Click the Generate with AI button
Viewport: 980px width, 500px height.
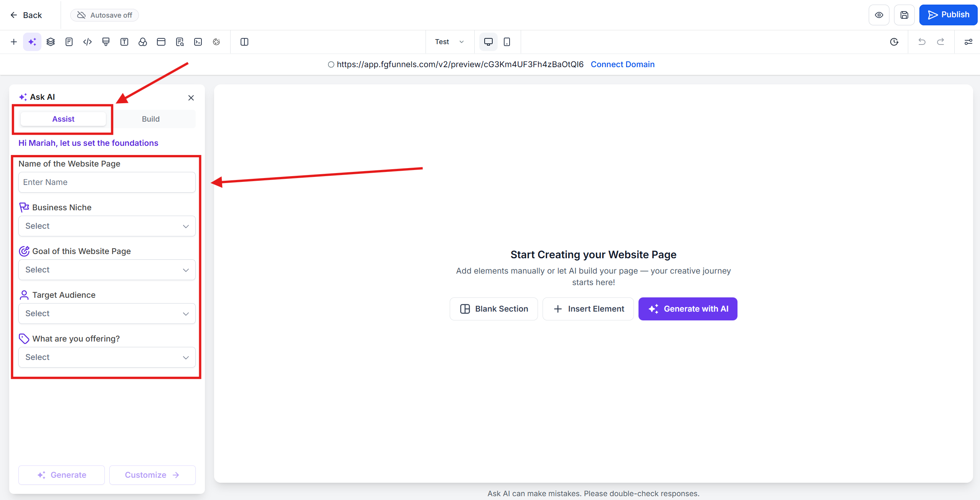(688, 309)
